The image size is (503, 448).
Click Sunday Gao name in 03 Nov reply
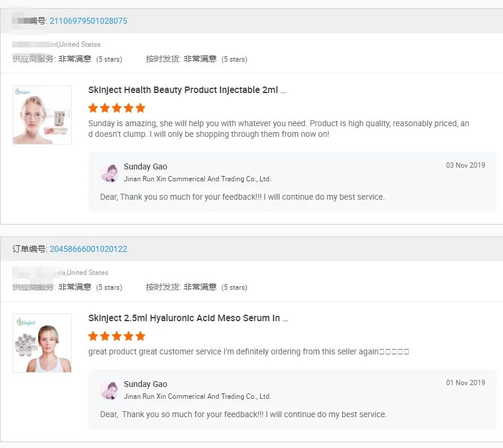[145, 167]
